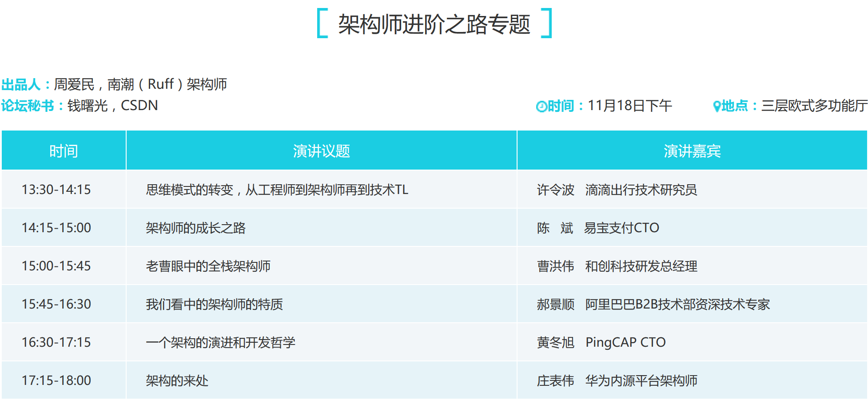Click speaker 曹洪伟 和创科技研发总经理
868x400 pixels.
pos(617,266)
